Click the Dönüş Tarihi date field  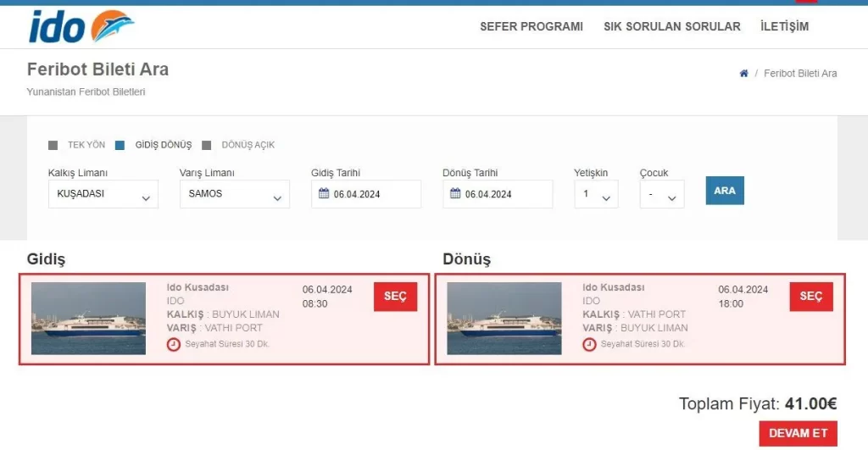tap(497, 194)
